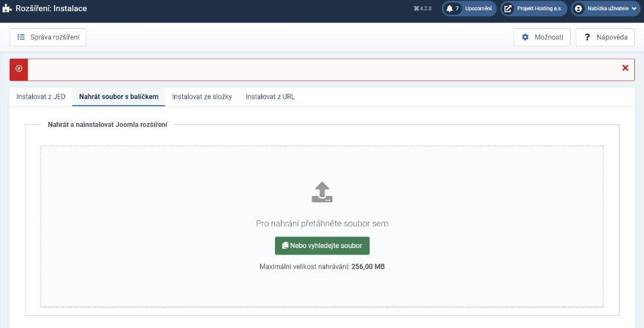Viewport: 644px width, 328px height.
Task: Click the question mark icon in Nápověda
Action: [x=587, y=37]
